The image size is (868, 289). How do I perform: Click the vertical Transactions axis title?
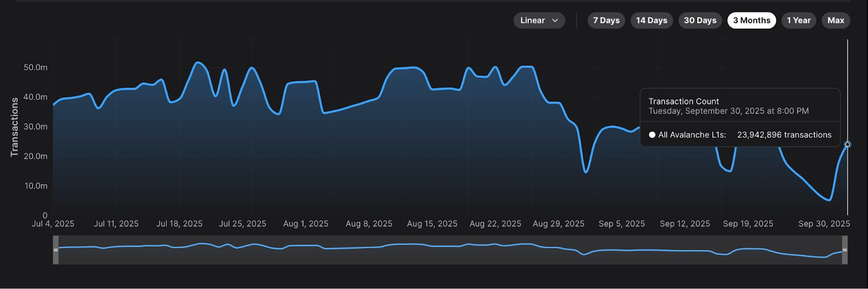point(15,127)
